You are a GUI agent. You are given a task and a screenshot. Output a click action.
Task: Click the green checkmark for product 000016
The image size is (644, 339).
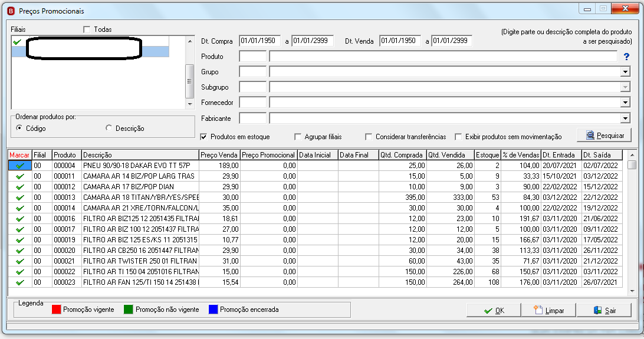click(20, 219)
